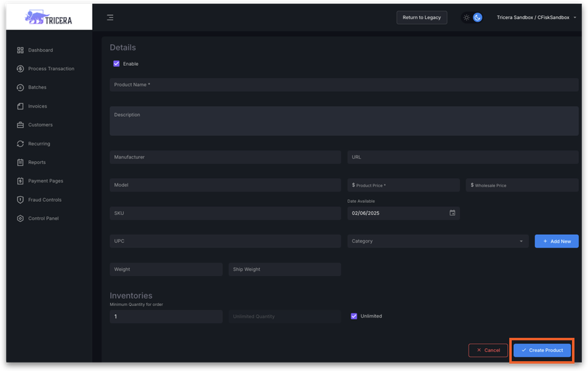The height and width of the screenshot is (371, 588).
Task: Click the Dashboard grid icon
Action: pos(20,50)
